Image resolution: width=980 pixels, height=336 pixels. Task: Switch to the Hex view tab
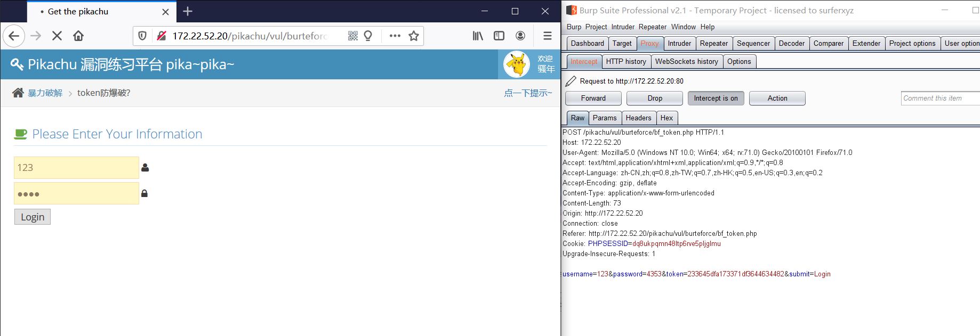666,118
